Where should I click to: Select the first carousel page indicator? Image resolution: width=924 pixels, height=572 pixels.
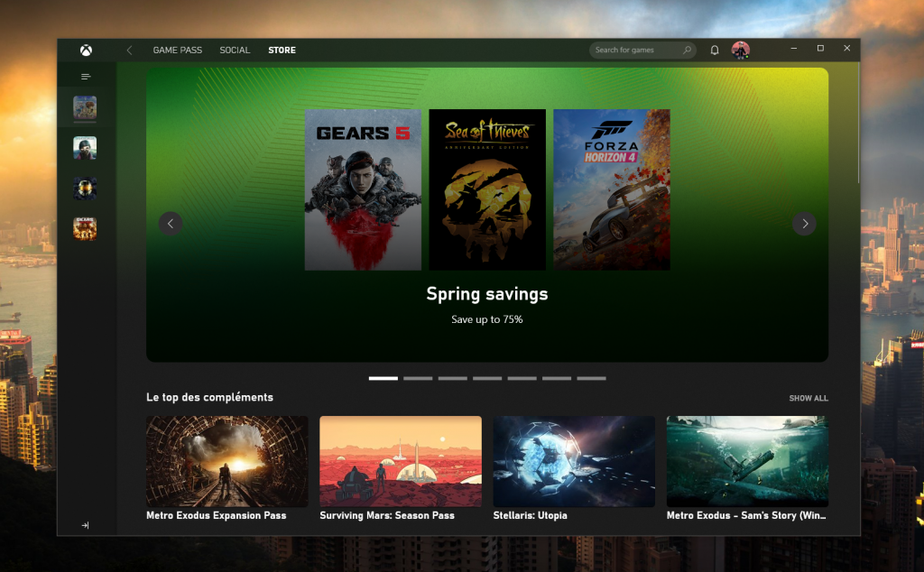(x=383, y=378)
